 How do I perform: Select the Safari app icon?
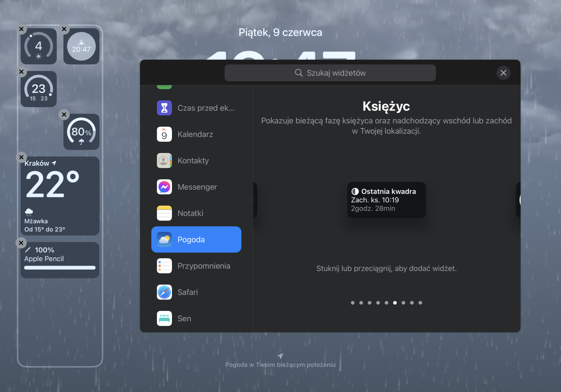click(164, 292)
